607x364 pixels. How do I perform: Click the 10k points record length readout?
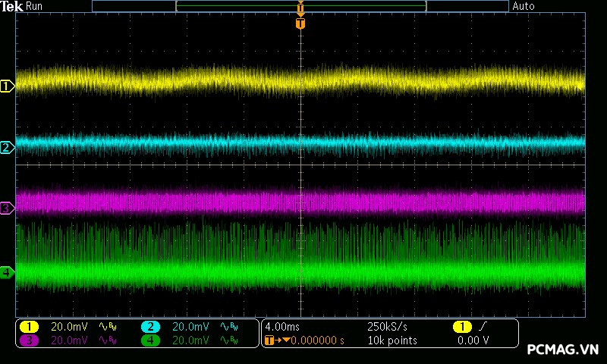[392, 340]
